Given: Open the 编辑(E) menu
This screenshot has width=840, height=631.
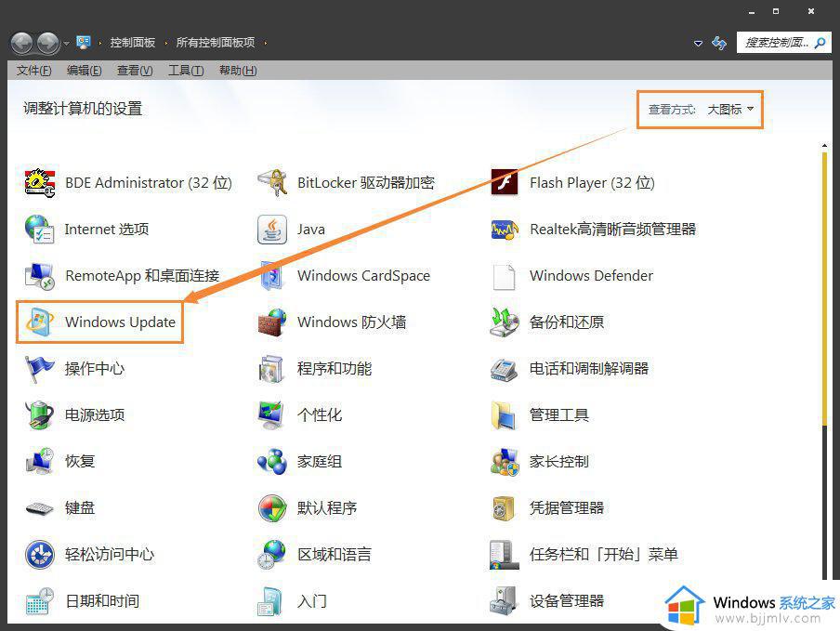Looking at the screenshot, I should click(x=85, y=71).
